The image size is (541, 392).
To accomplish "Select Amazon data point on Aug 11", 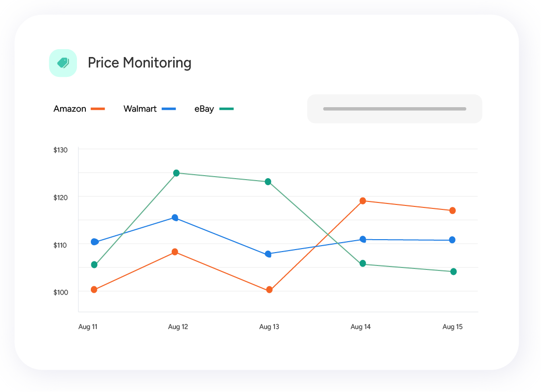I will [x=94, y=289].
